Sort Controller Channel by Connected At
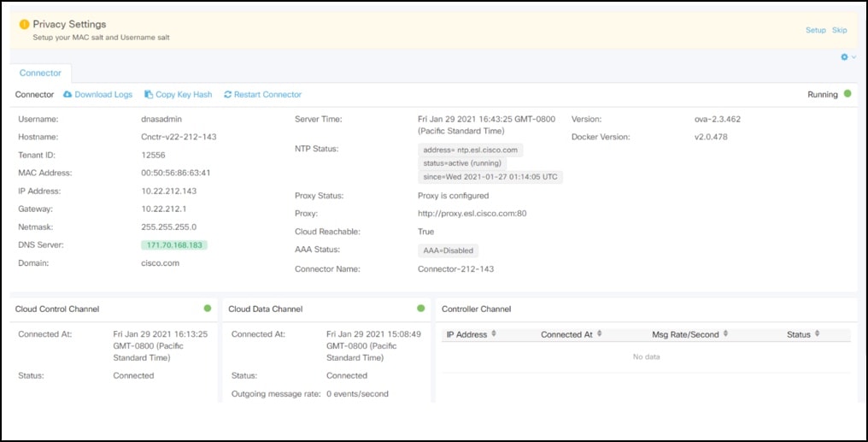This screenshot has height=442, width=868. pyautogui.click(x=599, y=334)
